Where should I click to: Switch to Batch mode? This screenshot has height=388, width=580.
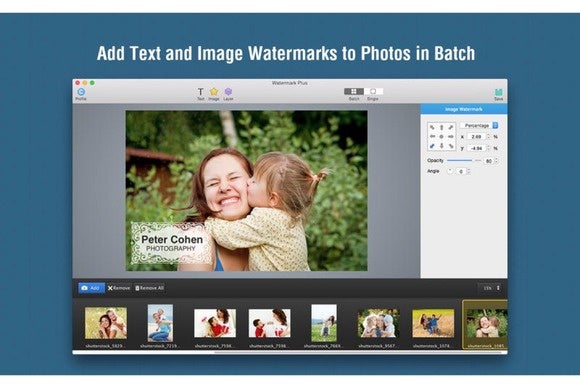[354, 91]
